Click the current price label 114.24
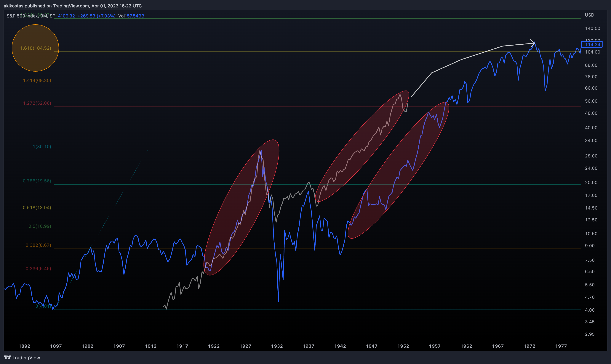 [x=592, y=44]
